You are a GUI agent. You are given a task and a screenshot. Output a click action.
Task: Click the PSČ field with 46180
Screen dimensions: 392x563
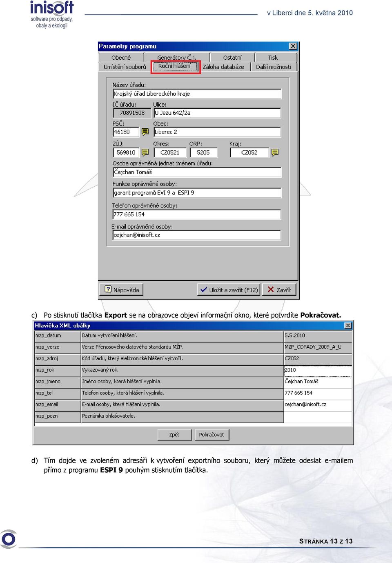(x=126, y=132)
